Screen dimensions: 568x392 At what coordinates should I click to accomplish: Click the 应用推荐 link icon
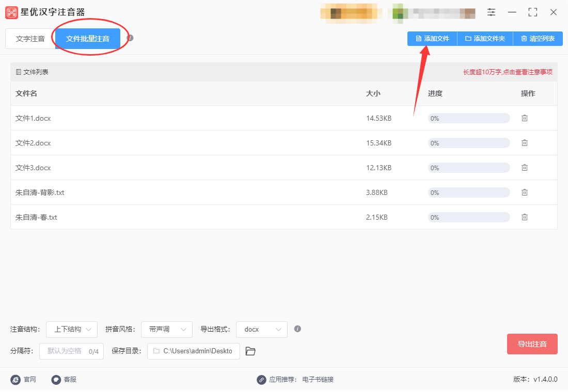point(261,380)
